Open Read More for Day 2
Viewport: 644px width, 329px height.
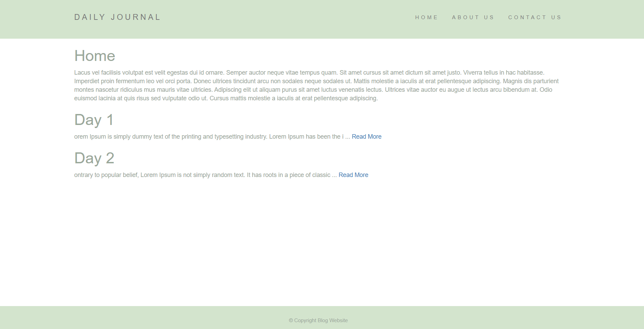[353, 175]
